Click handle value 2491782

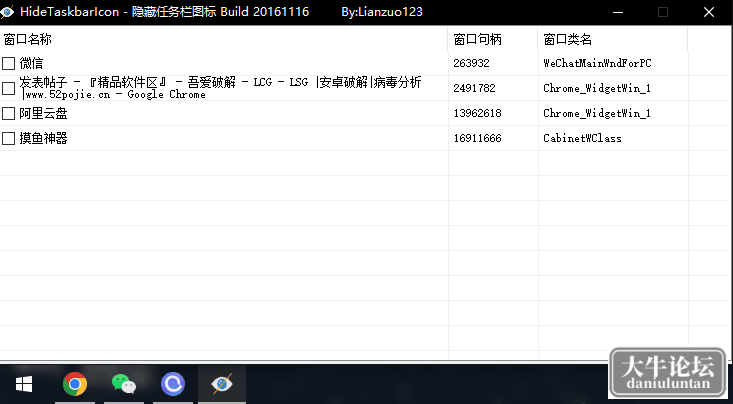pyautogui.click(x=474, y=88)
